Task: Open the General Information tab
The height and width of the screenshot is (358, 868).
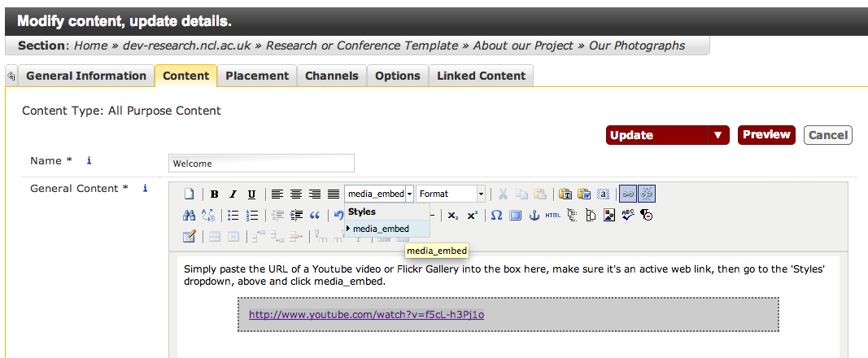Action: tap(85, 76)
